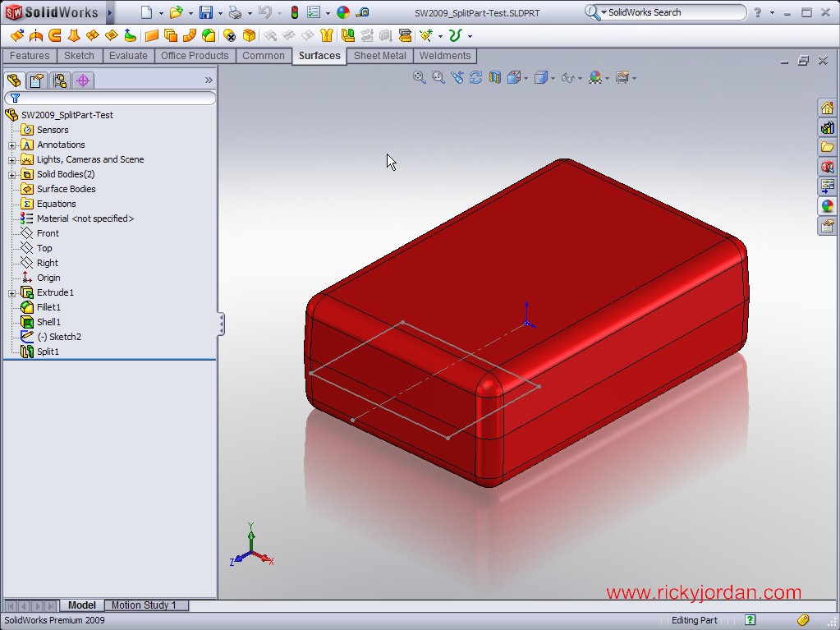
Task: Open the Sketch tab
Action: [79, 56]
